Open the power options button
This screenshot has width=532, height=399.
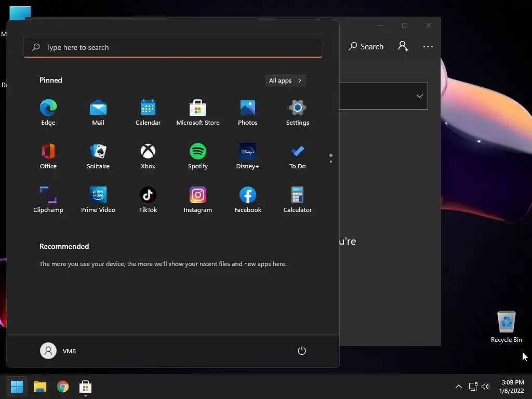click(302, 351)
